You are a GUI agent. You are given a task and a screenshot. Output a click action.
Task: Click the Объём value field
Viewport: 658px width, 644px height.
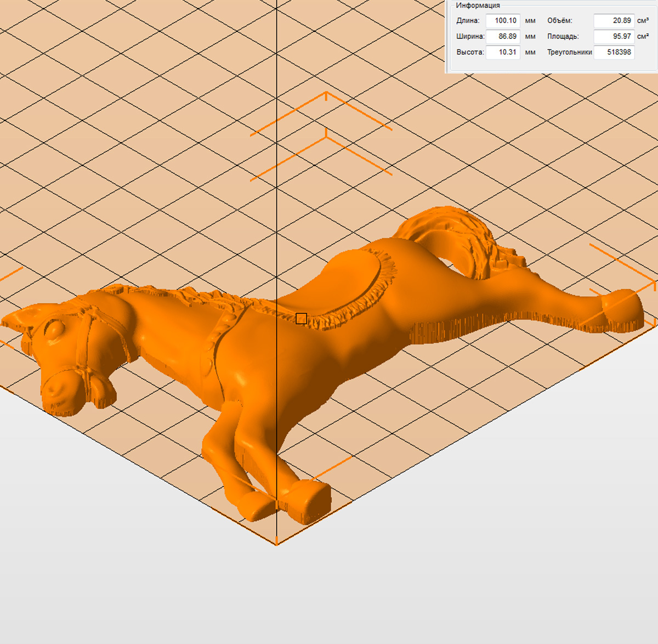614,21
